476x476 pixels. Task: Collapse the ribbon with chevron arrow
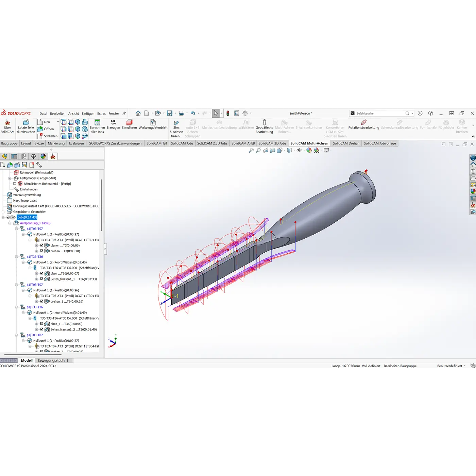pyautogui.click(x=473, y=136)
